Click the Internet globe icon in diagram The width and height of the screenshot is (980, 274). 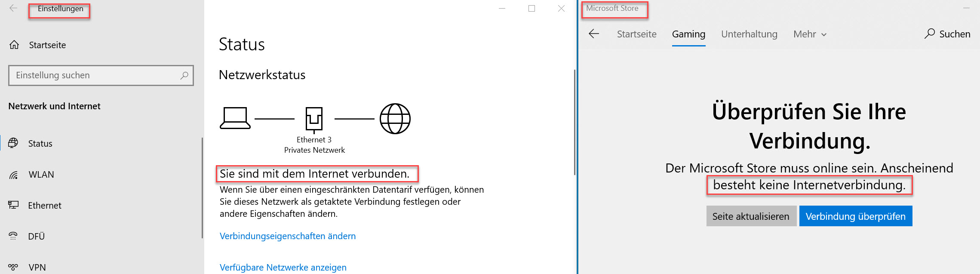(x=395, y=119)
